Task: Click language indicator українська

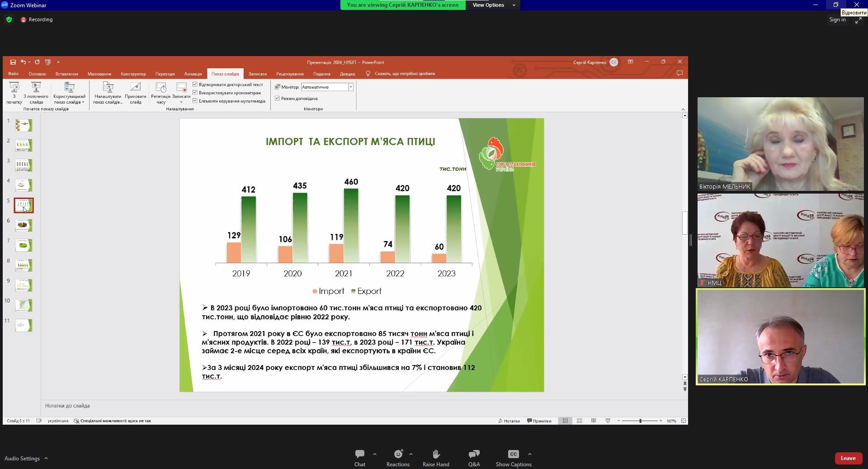Action: (58, 421)
